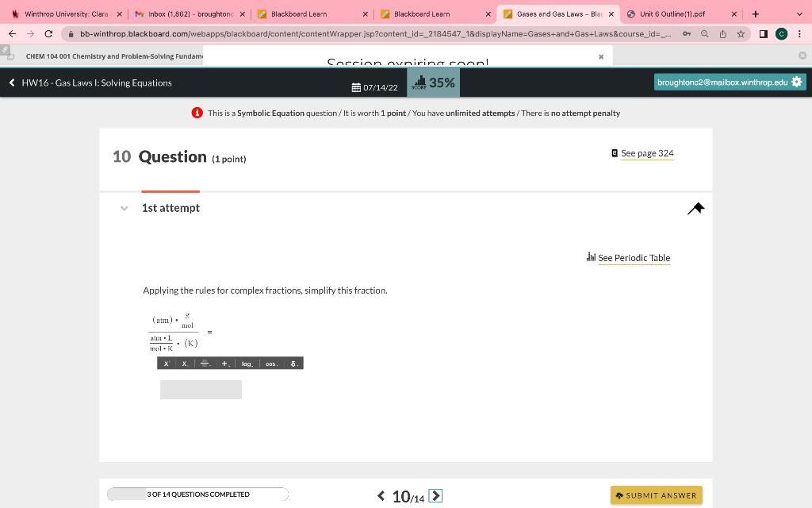Viewport: 812px width, 508px height.
Task: Click CHEM 104 001 course title
Action: pyautogui.click(x=114, y=56)
